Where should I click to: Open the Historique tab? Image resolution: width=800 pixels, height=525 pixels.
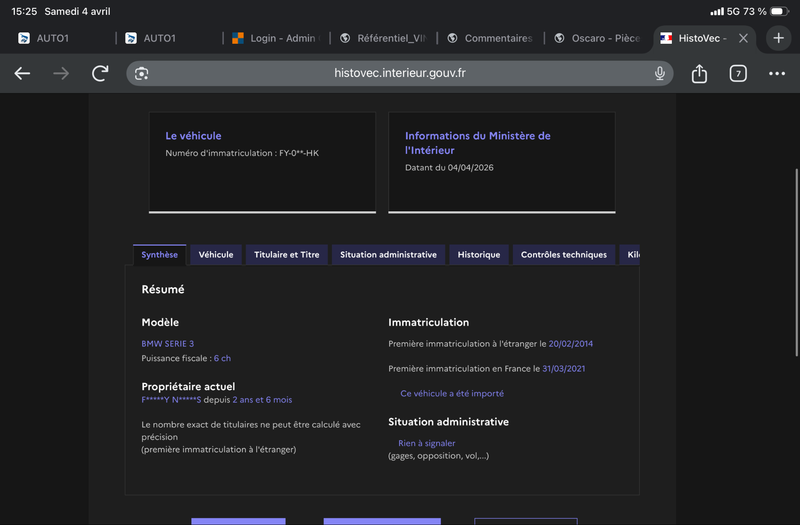tap(479, 255)
